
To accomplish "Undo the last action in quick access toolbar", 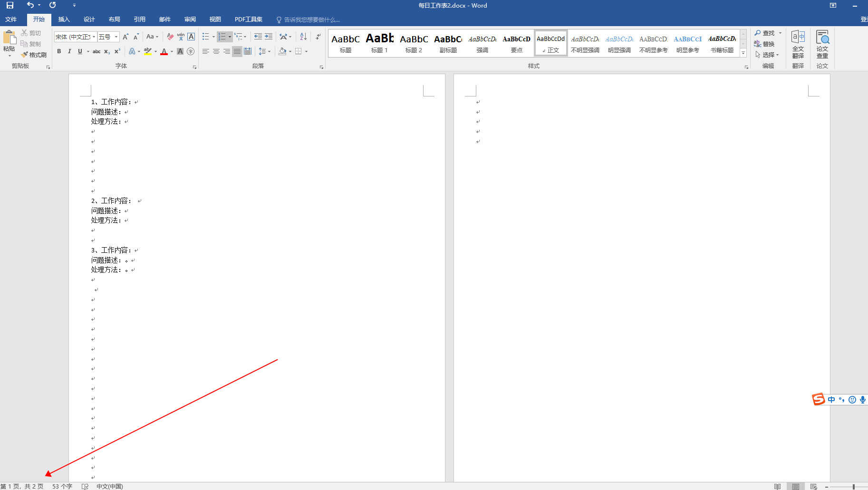I will pos(30,5).
